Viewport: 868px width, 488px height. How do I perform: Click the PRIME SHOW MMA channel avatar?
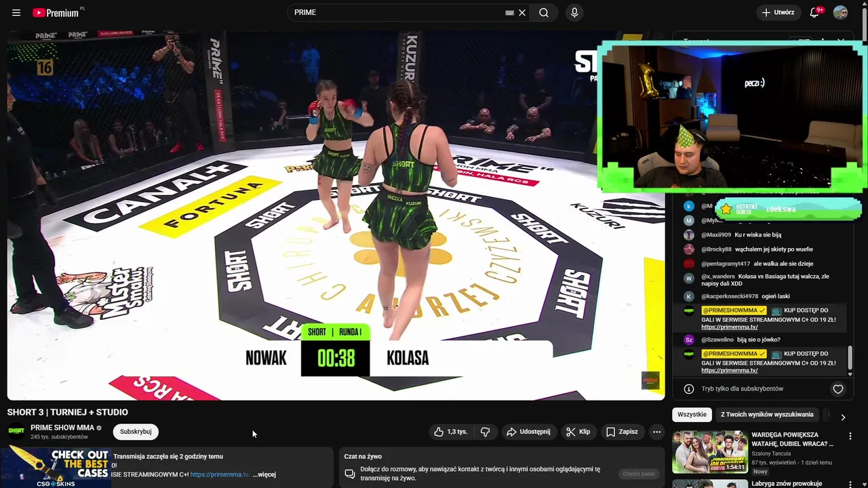16,431
